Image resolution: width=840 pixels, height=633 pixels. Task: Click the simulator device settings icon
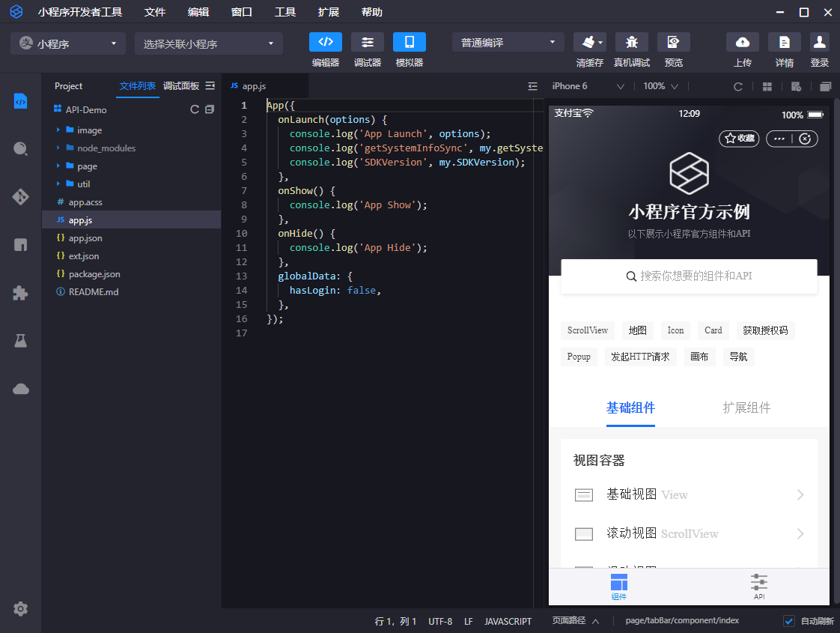click(x=796, y=86)
